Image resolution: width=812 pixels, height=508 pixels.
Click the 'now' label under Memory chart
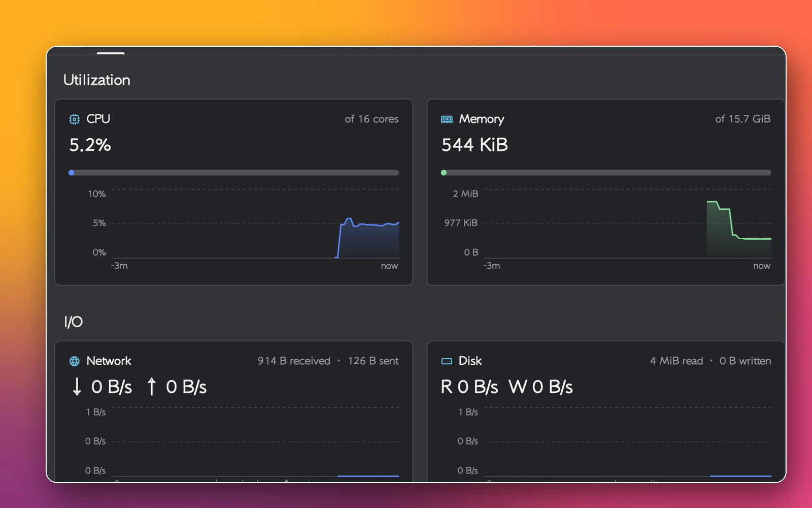762,266
